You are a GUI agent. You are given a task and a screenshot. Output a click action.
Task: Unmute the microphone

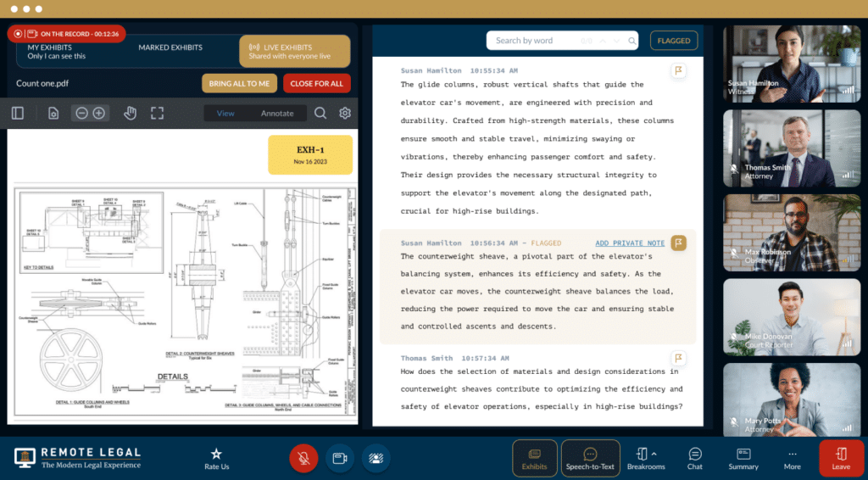(x=303, y=458)
